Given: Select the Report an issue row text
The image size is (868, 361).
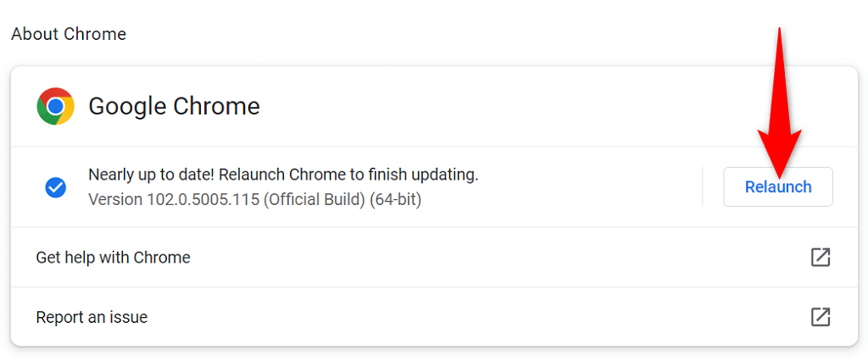Looking at the screenshot, I should 92,318.
